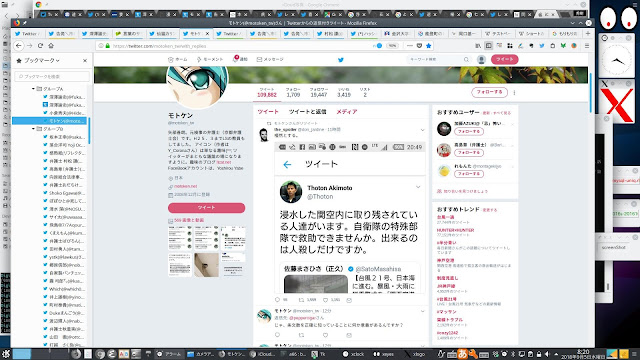Follow the second recommended user
Screen dimensions: 640x360
click(x=469, y=153)
